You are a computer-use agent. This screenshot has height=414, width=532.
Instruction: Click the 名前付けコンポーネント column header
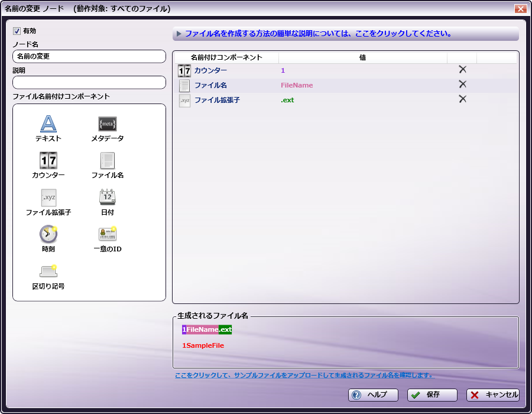pos(226,57)
